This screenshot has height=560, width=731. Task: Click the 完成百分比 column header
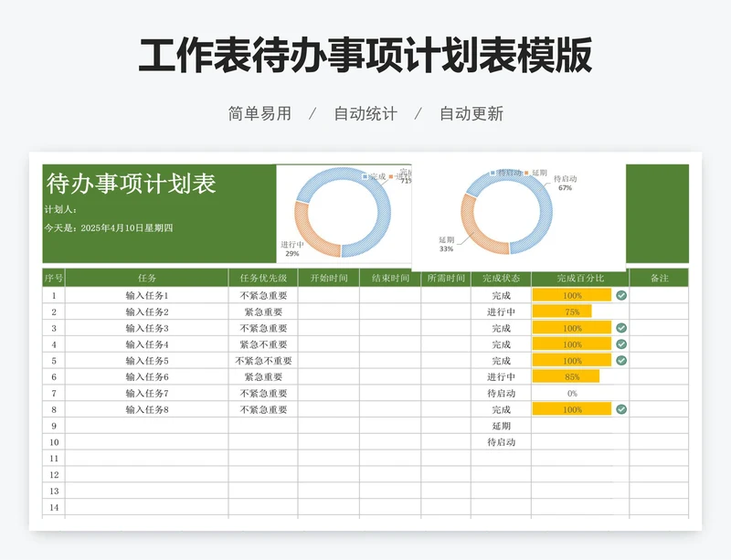[580, 278]
